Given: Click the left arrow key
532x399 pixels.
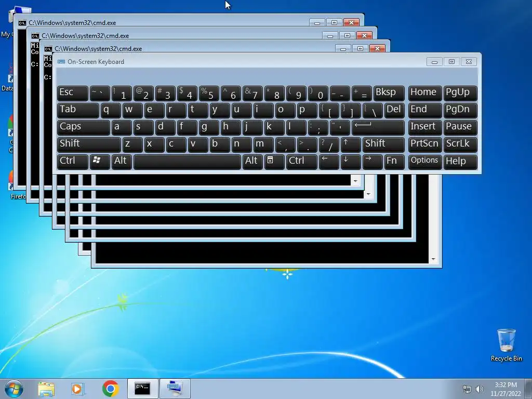Looking at the screenshot, I should tap(329, 162).
